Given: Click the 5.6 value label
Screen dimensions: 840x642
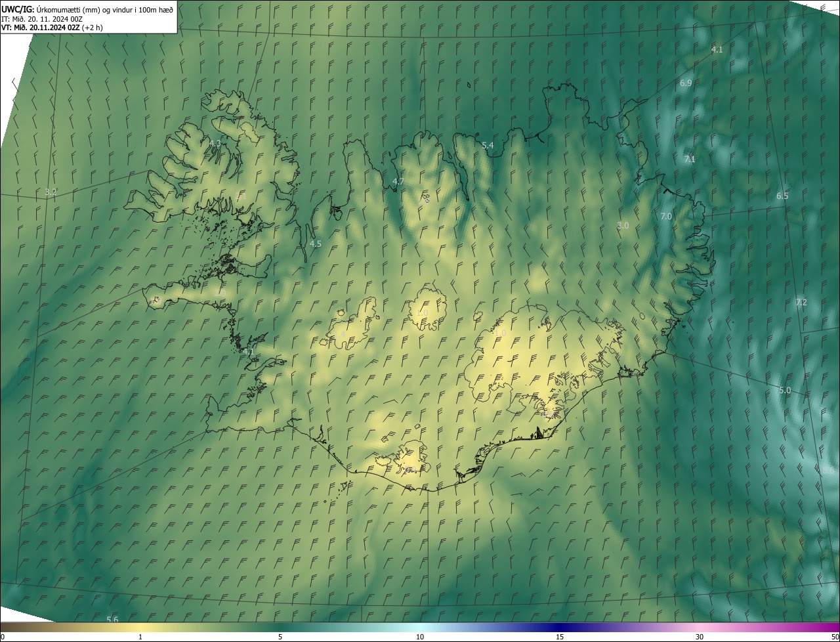Looking at the screenshot, I should (112, 620).
